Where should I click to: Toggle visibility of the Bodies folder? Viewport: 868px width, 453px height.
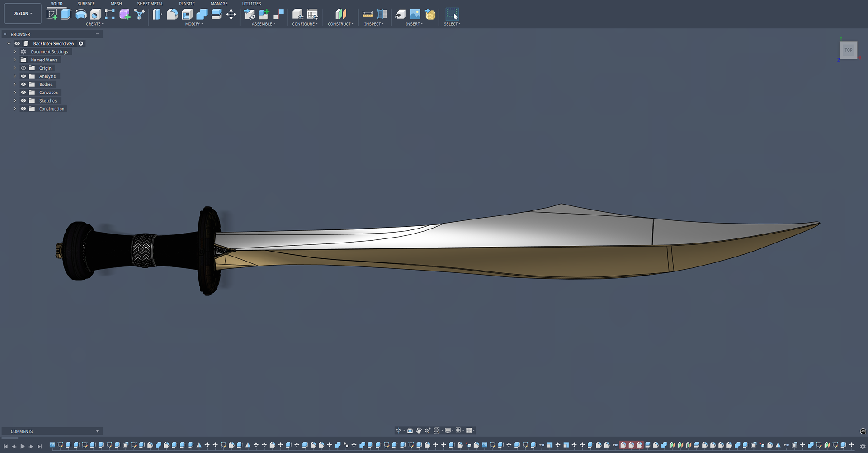click(x=24, y=84)
